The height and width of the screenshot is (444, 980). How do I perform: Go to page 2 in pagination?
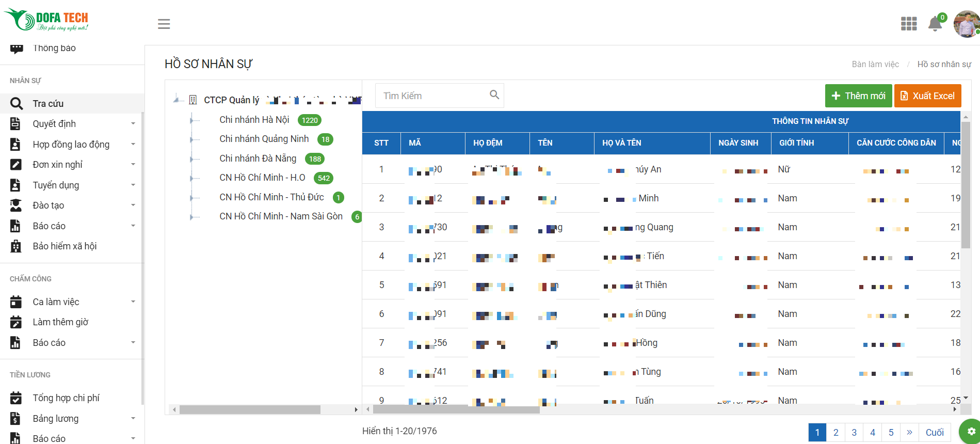[x=836, y=432]
